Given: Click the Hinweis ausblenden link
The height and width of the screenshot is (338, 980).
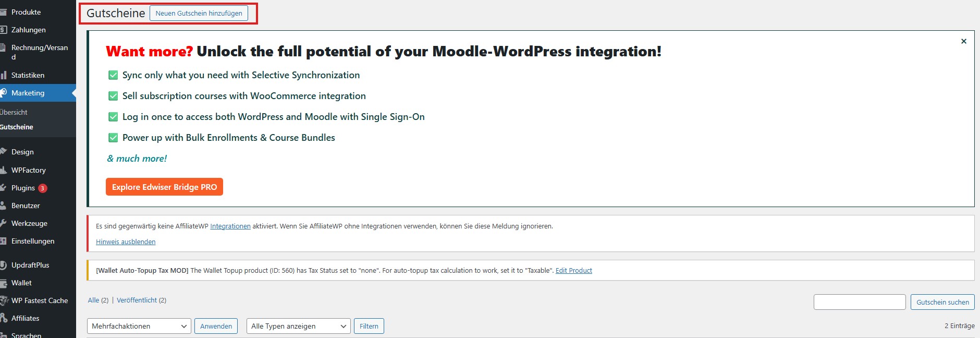Looking at the screenshot, I should pyautogui.click(x=126, y=242).
